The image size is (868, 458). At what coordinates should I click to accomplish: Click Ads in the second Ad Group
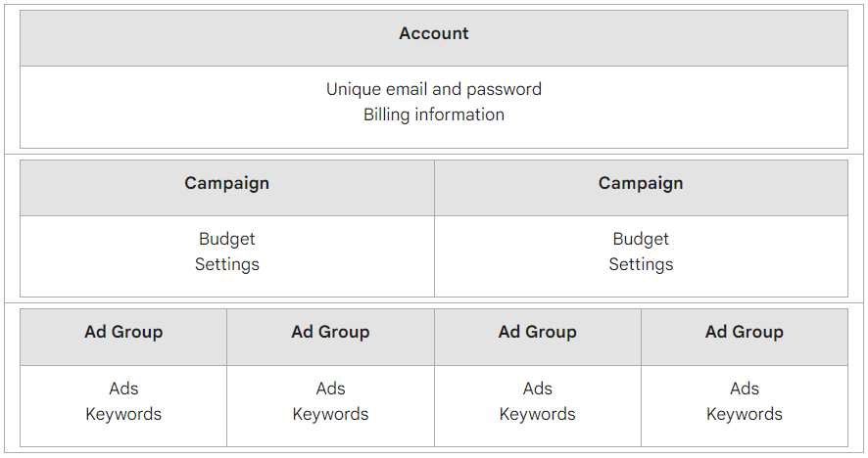(x=330, y=389)
